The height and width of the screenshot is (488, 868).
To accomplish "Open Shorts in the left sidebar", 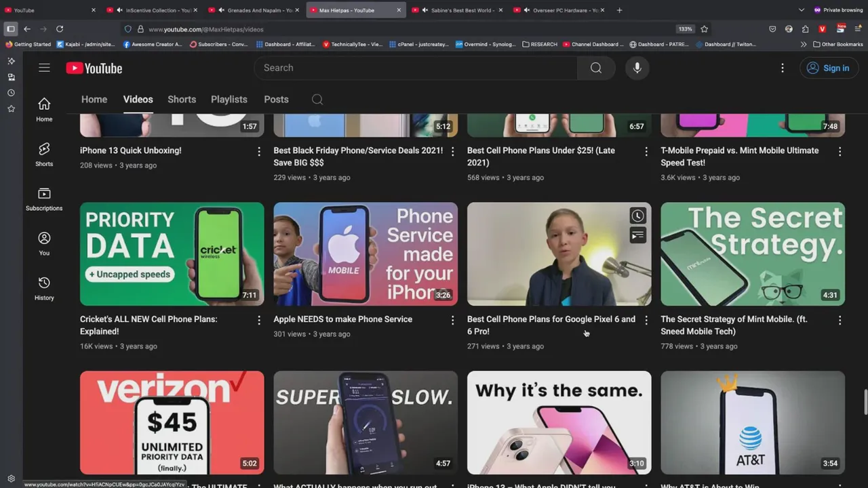I will coord(44,154).
